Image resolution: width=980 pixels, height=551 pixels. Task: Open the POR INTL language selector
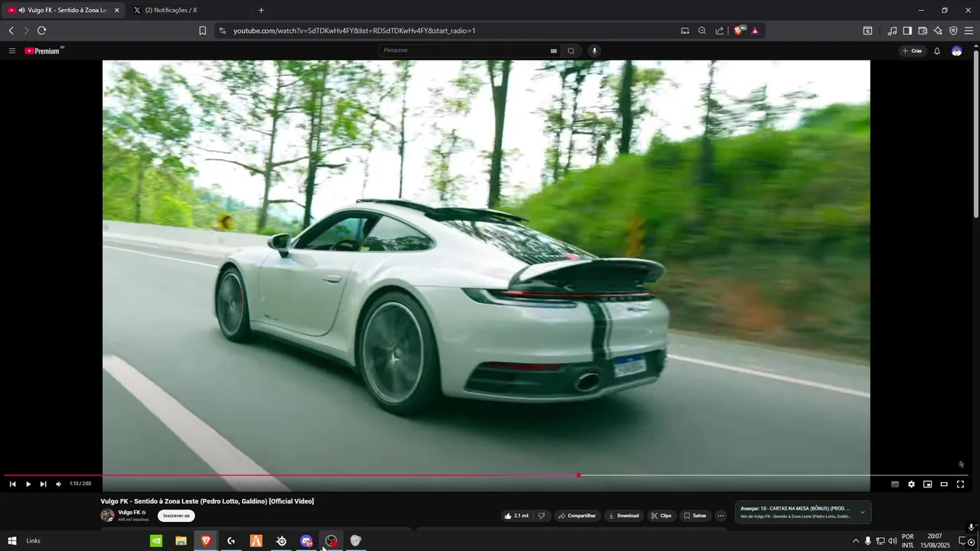[x=908, y=541]
